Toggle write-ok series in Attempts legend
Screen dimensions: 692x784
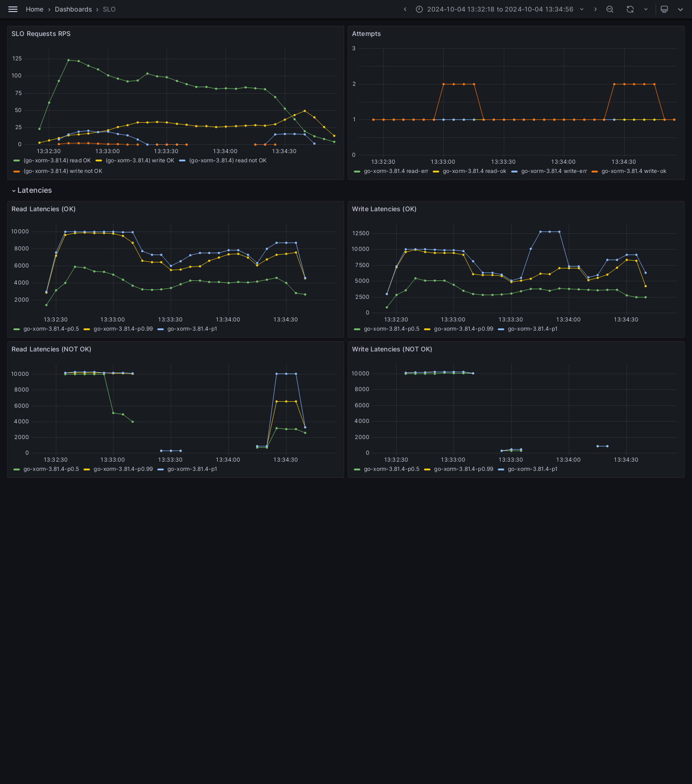click(634, 171)
